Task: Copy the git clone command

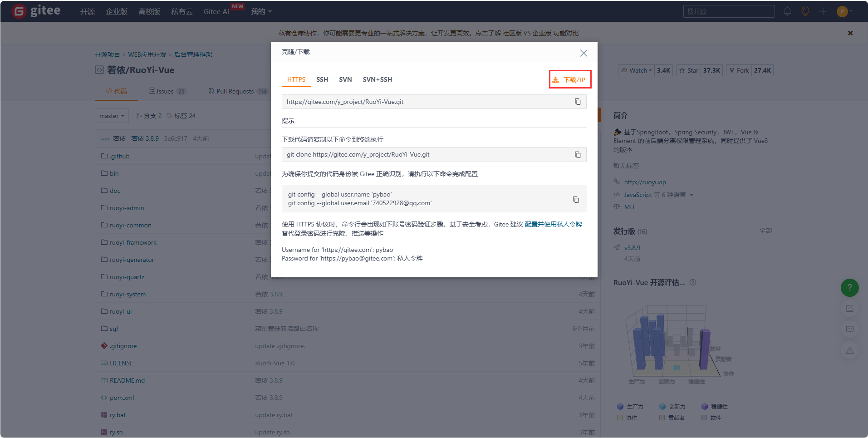Action: click(578, 155)
